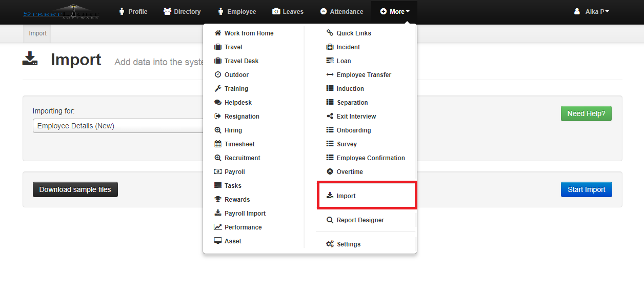Click the monitor icon beside Asset
This screenshot has width=644, height=308.
[x=218, y=241]
